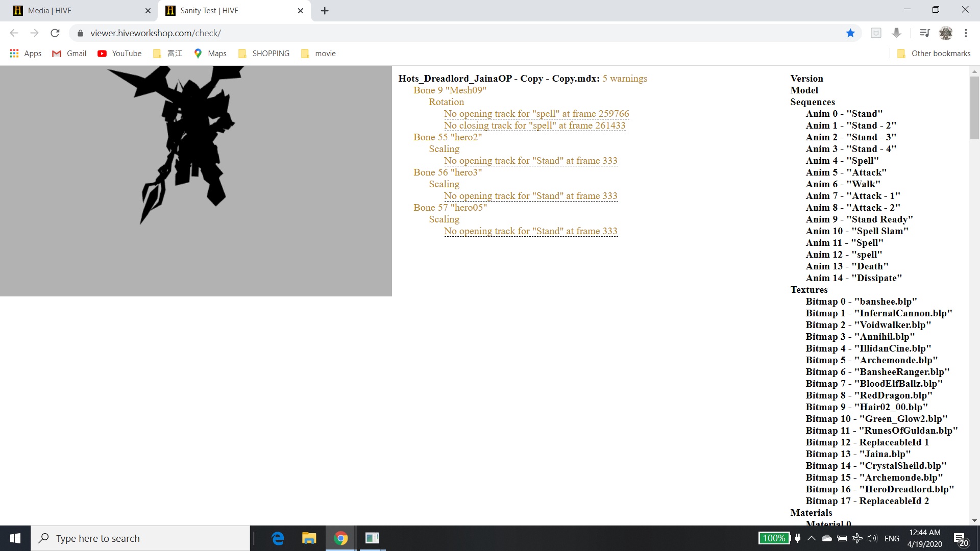The height and width of the screenshot is (551, 980).
Task: Click the ENG language indicator
Action: coord(892,538)
